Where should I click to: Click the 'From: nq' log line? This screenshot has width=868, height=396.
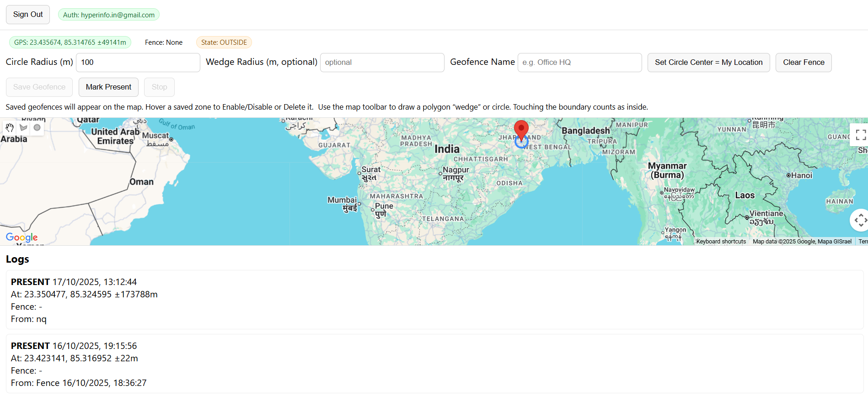click(x=29, y=319)
